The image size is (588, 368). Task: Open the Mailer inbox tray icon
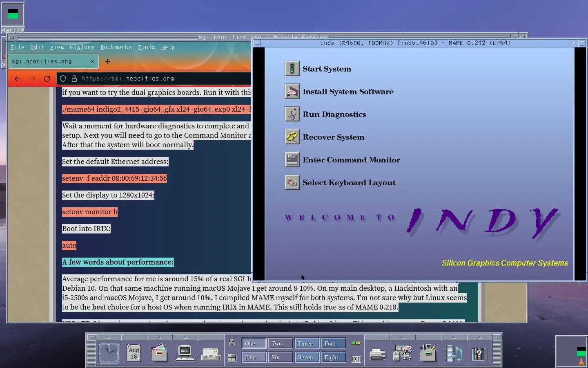211,354
